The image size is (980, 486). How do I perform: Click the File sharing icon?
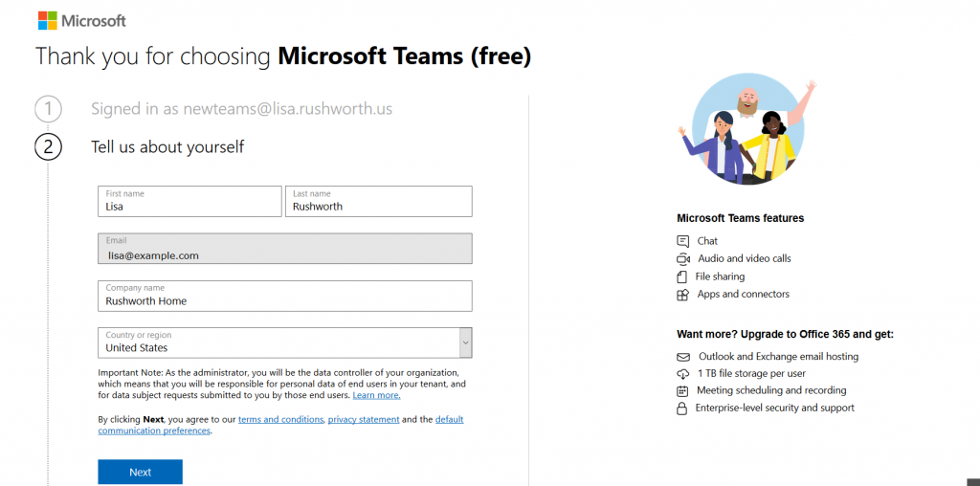pos(681,276)
